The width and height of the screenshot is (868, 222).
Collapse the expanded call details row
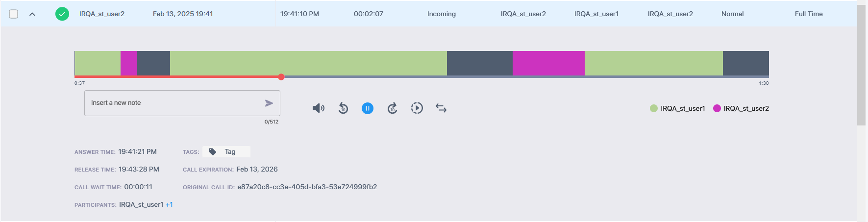[32, 14]
